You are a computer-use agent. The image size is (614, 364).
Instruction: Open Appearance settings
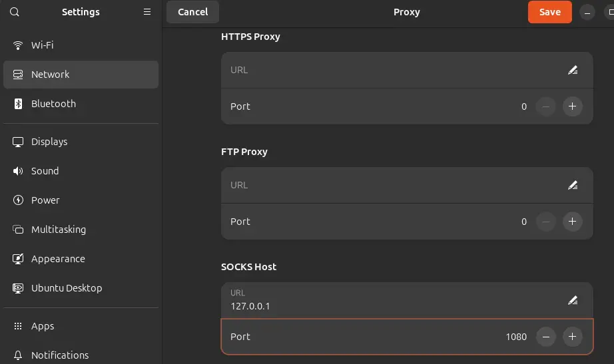click(81, 259)
